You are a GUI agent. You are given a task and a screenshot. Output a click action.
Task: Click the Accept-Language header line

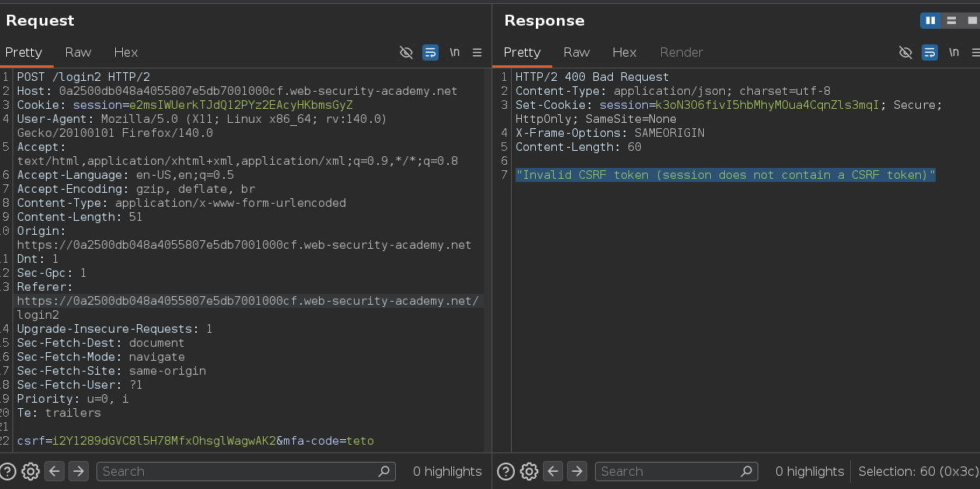125,175
